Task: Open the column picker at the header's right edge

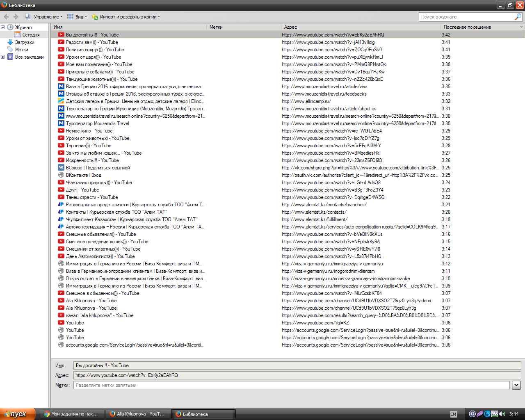Action: click(522, 27)
